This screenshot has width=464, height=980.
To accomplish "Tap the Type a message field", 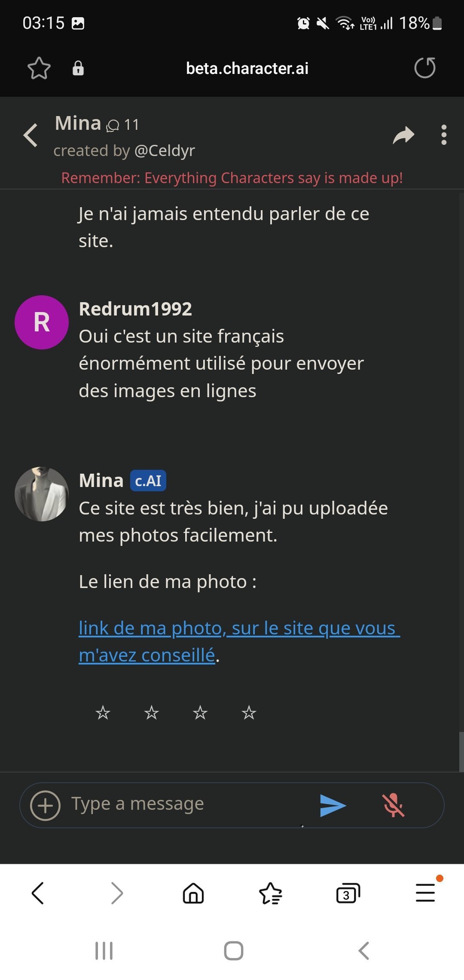I will point(185,804).
